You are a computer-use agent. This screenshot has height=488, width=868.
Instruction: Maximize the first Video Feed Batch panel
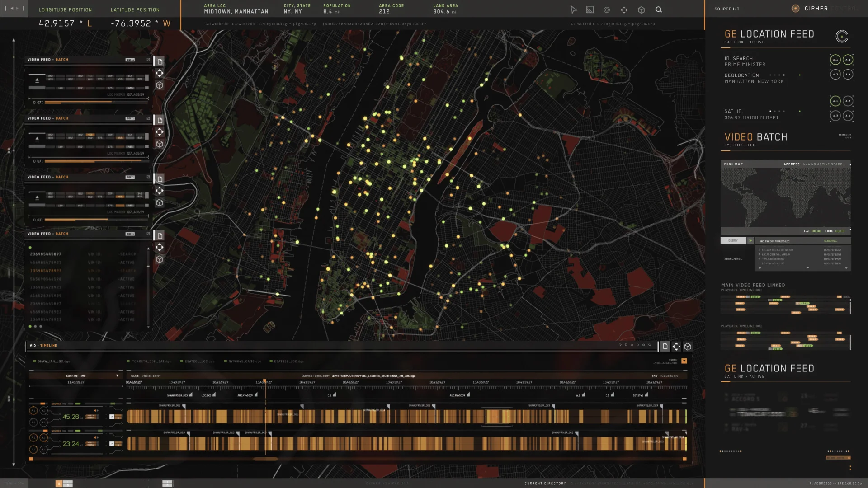[x=148, y=60]
